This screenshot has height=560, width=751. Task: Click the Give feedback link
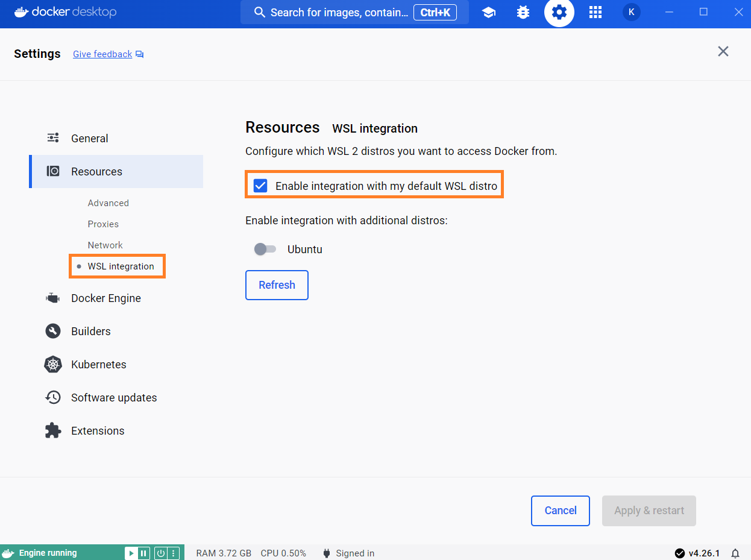click(102, 54)
